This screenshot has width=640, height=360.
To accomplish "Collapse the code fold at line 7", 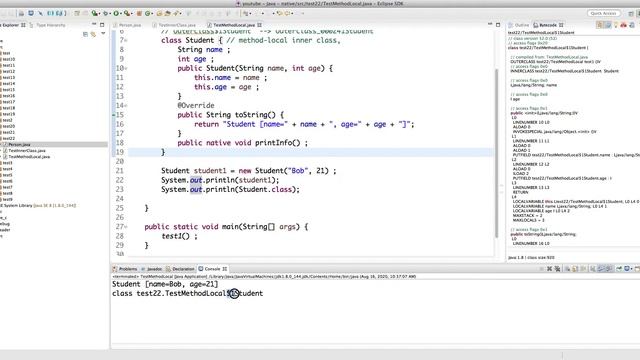I will 126,40.
